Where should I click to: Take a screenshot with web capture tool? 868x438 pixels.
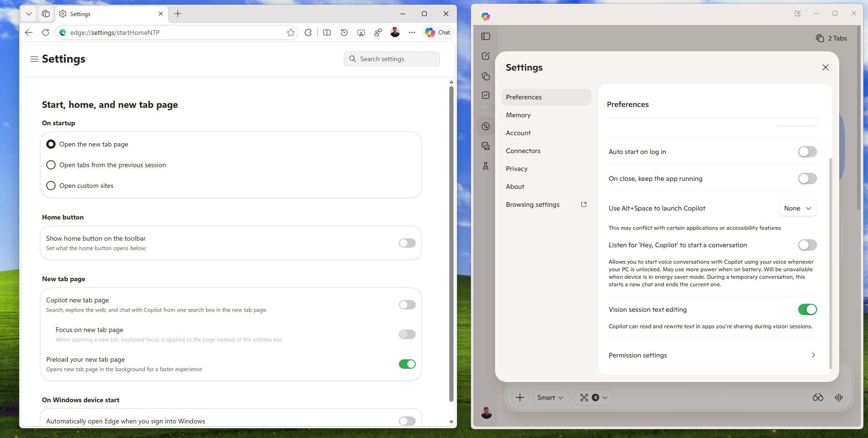pos(361,32)
